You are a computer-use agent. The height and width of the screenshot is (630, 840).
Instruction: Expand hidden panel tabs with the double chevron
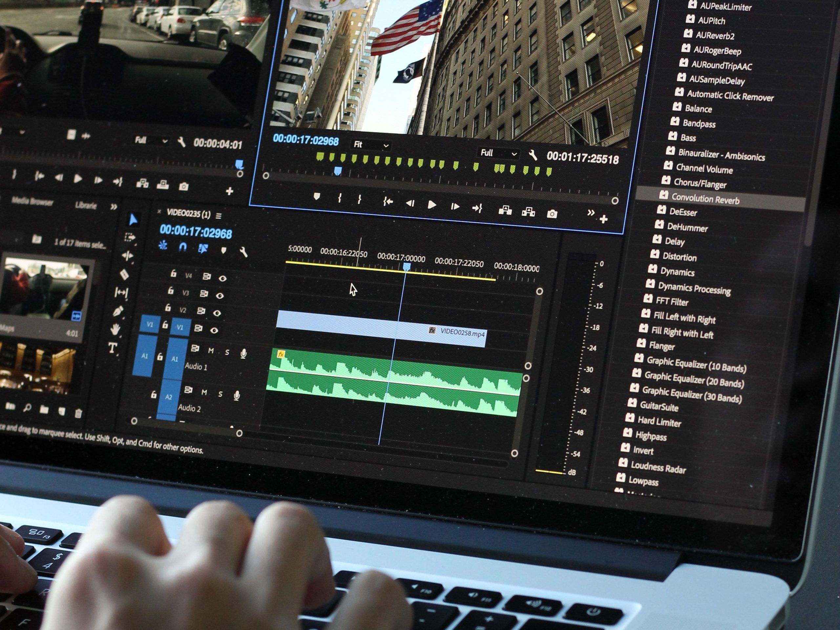114,207
